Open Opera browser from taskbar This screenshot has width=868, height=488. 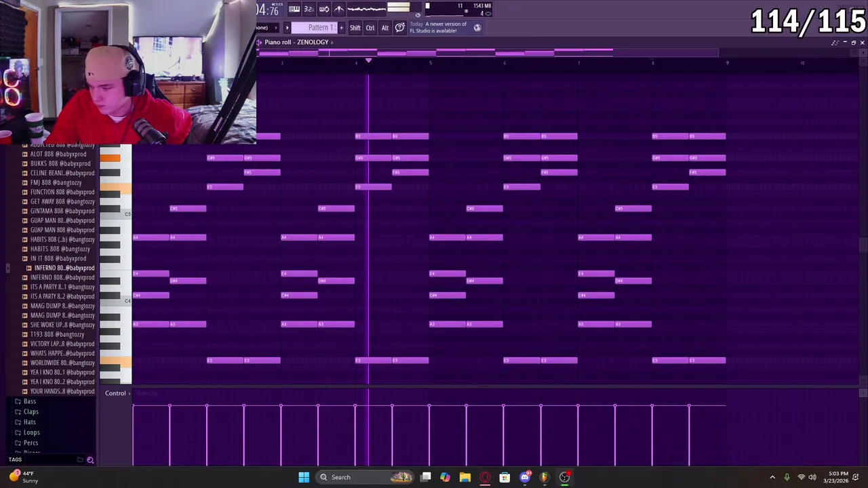pos(485,477)
